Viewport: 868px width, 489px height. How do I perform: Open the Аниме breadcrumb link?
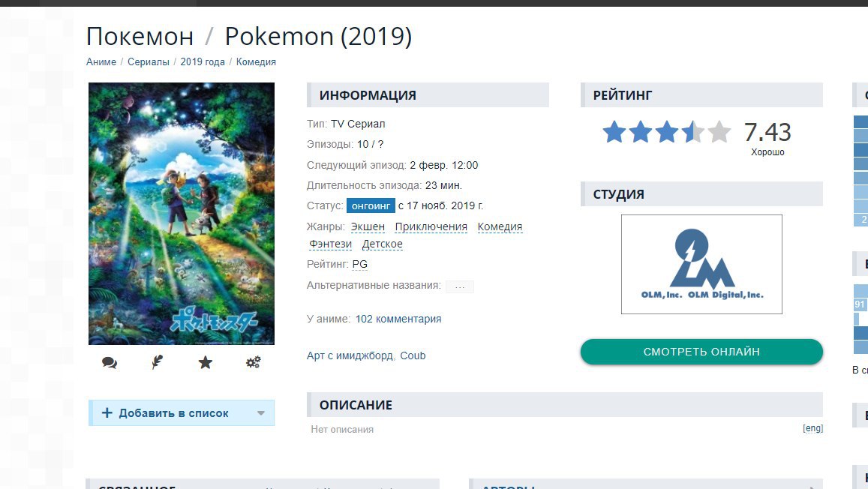pos(101,62)
